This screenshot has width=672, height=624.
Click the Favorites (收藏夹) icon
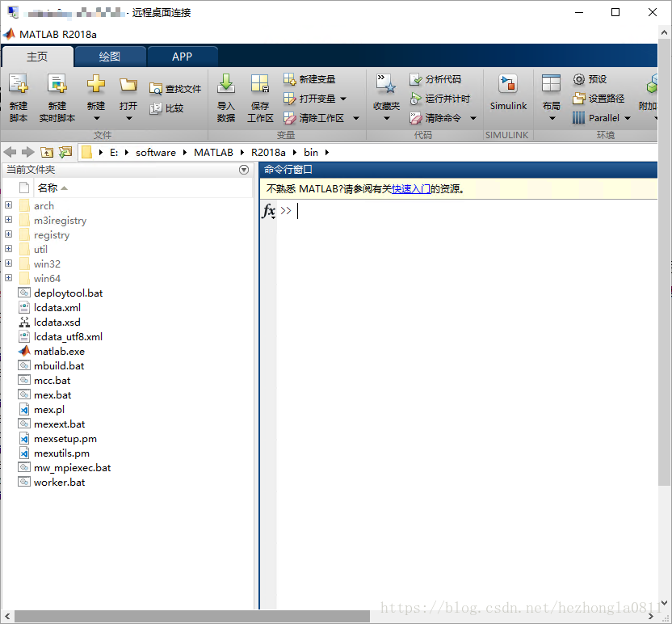tap(386, 83)
